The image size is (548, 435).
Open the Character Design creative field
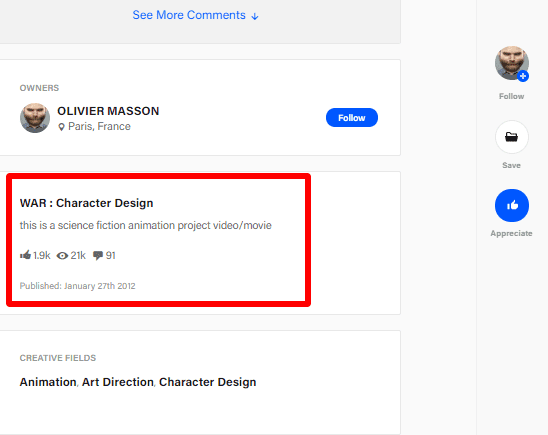pos(208,382)
